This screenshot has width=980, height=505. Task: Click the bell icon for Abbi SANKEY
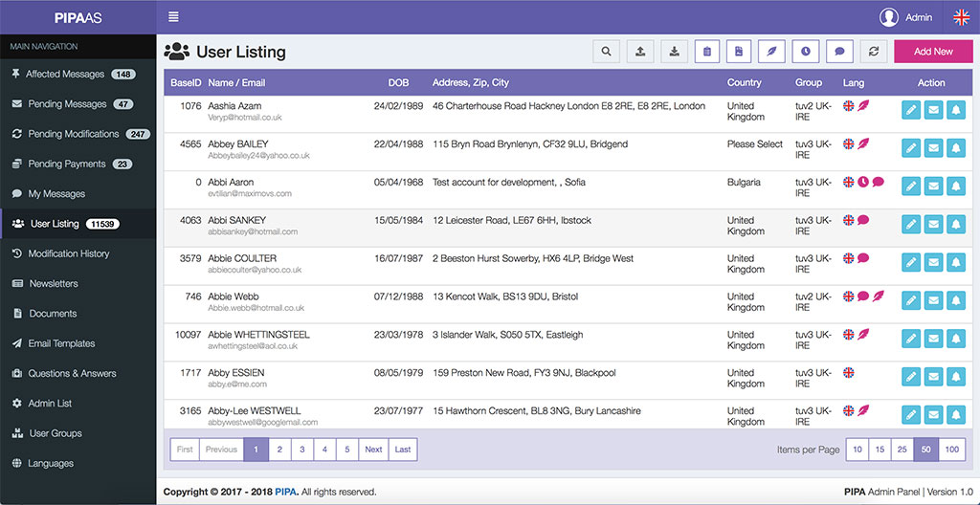955,225
